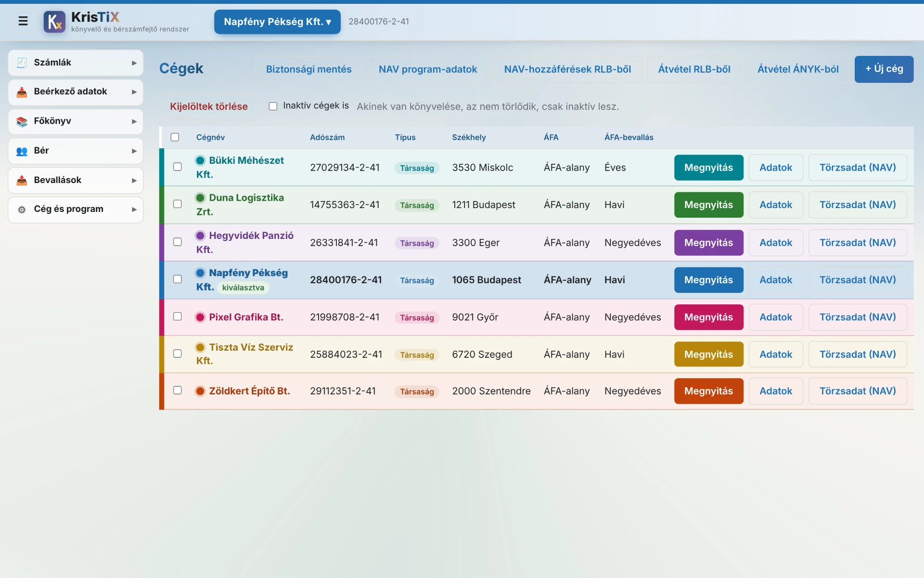Open the Biztonsági mentés tab
Viewport: 924px width, 578px height.
(309, 69)
